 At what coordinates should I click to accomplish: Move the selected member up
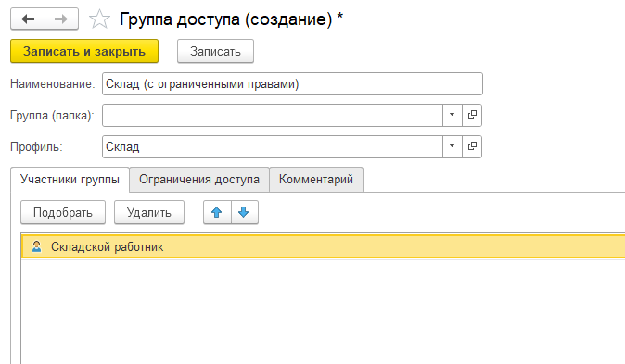pyautogui.click(x=217, y=212)
